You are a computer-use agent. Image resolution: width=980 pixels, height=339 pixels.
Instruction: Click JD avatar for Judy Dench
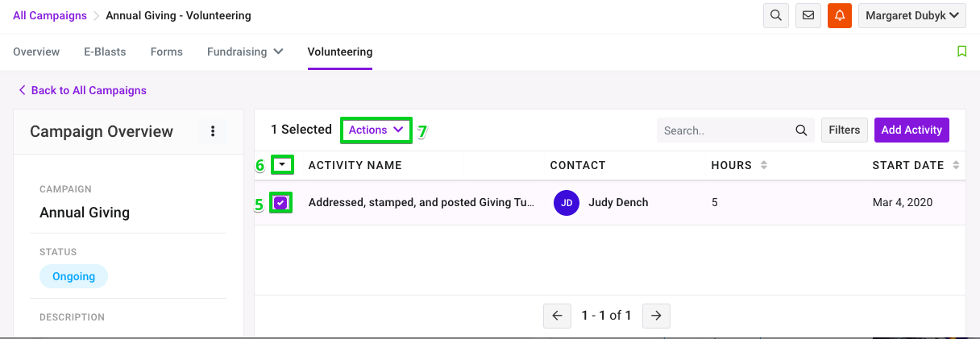pos(567,203)
